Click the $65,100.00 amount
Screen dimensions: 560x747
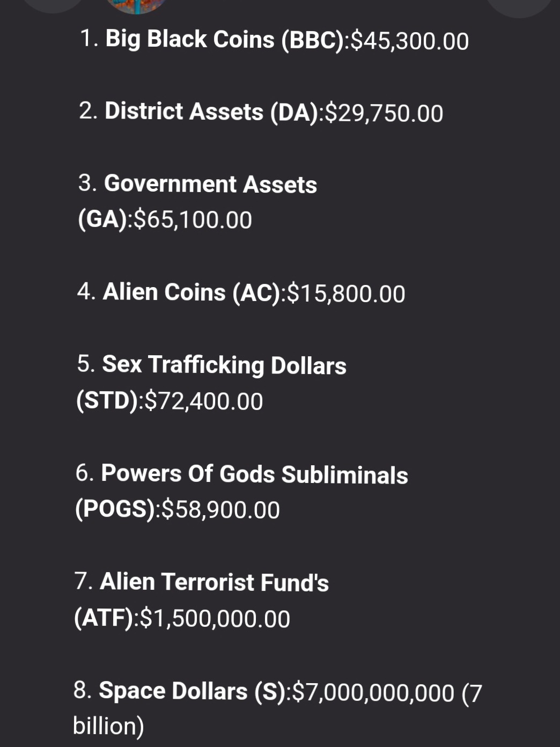[x=192, y=220]
